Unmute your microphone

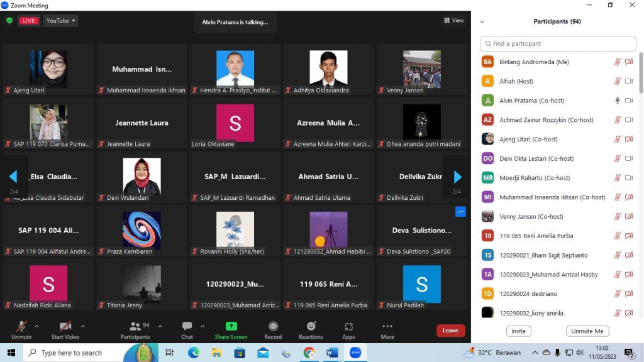[21, 330]
